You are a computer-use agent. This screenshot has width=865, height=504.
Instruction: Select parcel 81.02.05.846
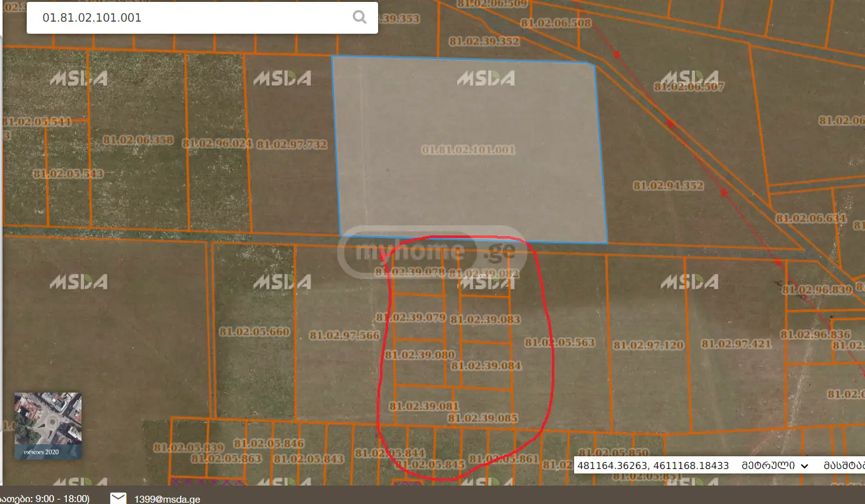269,443
